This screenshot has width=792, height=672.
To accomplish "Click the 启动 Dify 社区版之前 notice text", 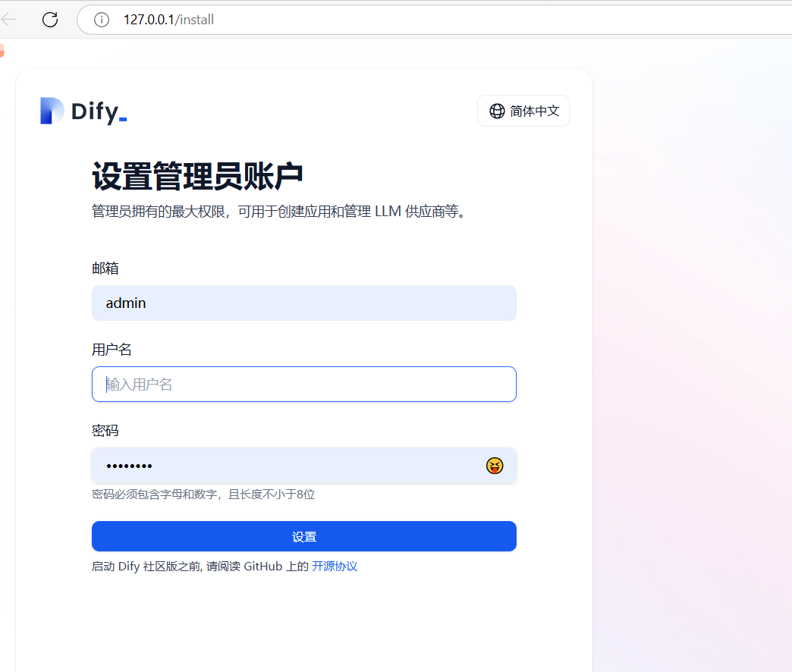I will 200,567.
